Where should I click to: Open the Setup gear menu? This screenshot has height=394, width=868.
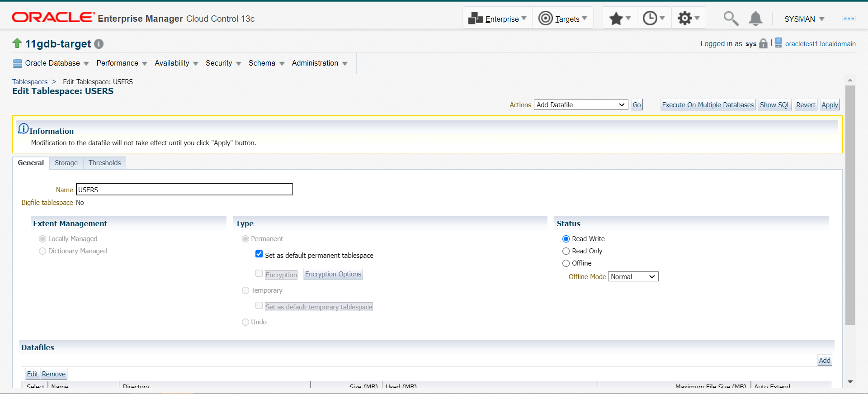(685, 18)
